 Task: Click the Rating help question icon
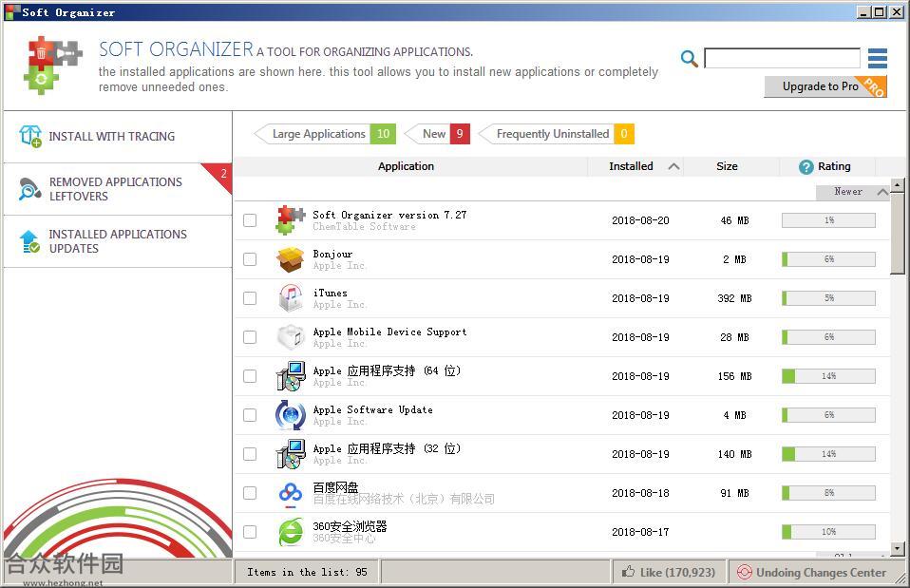coord(806,167)
